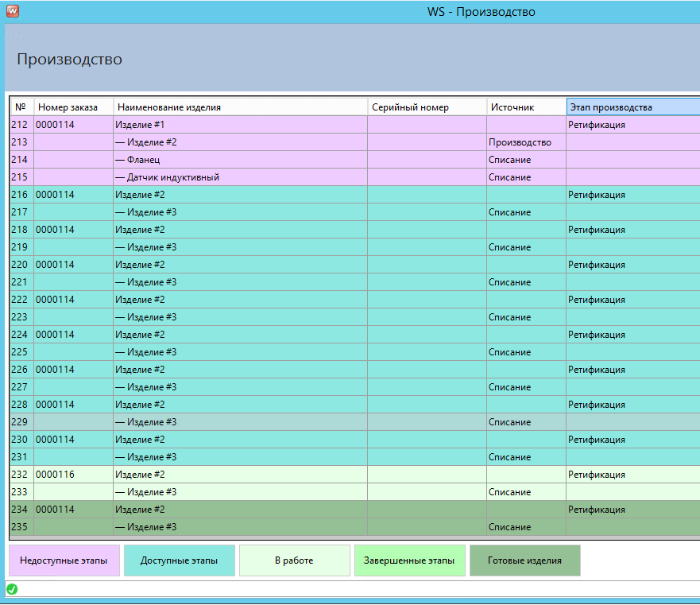Select order number 0000114 in row 234
The height and width of the screenshot is (605, 700).
pos(74,510)
